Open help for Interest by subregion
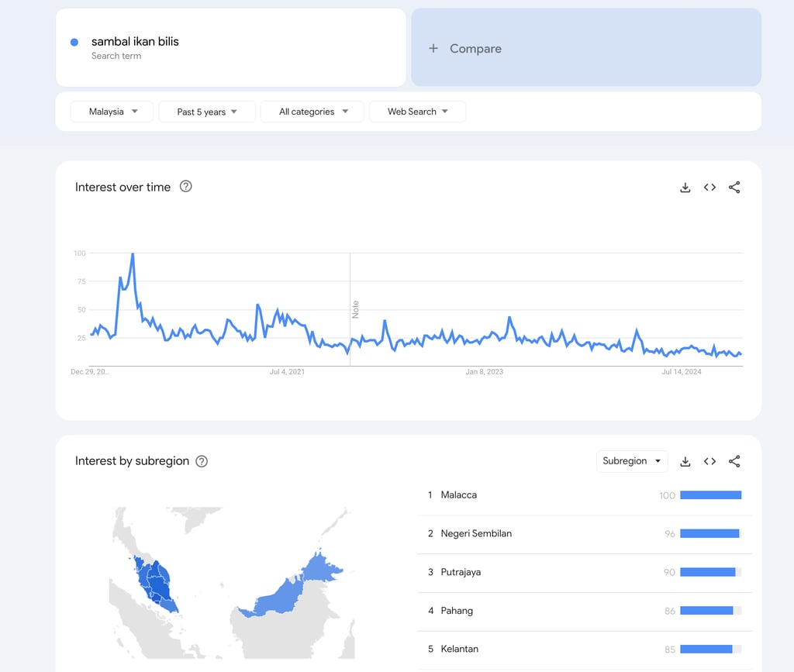794x672 pixels. [202, 461]
